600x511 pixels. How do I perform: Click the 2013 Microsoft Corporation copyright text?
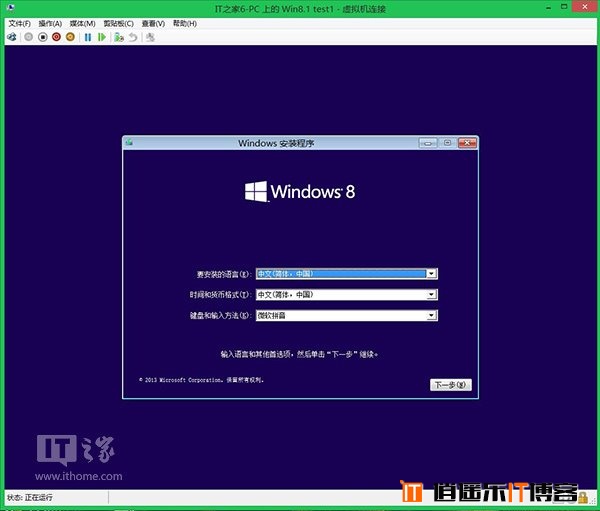tap(201, 380)
